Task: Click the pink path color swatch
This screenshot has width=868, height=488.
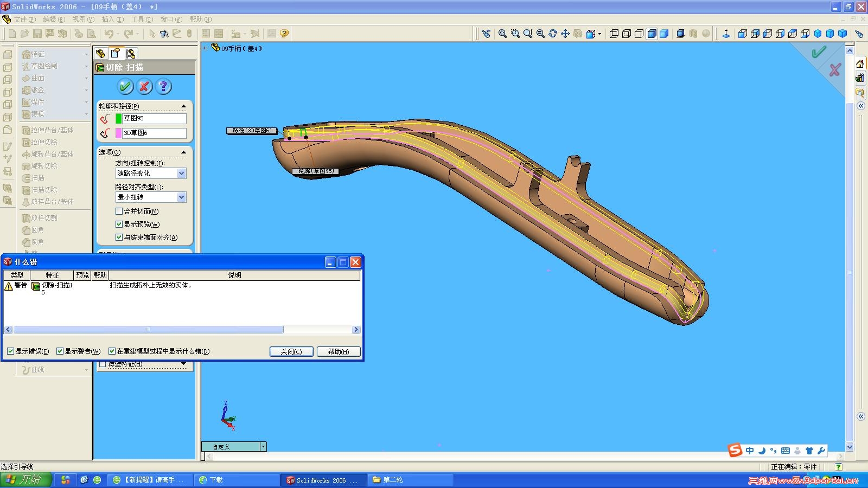Action: (119, 133)
